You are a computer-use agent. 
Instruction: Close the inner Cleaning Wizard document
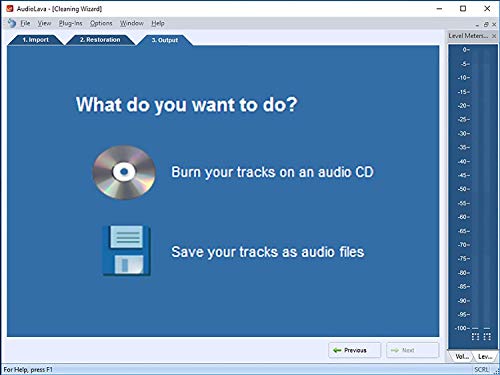tap(494, 24)
